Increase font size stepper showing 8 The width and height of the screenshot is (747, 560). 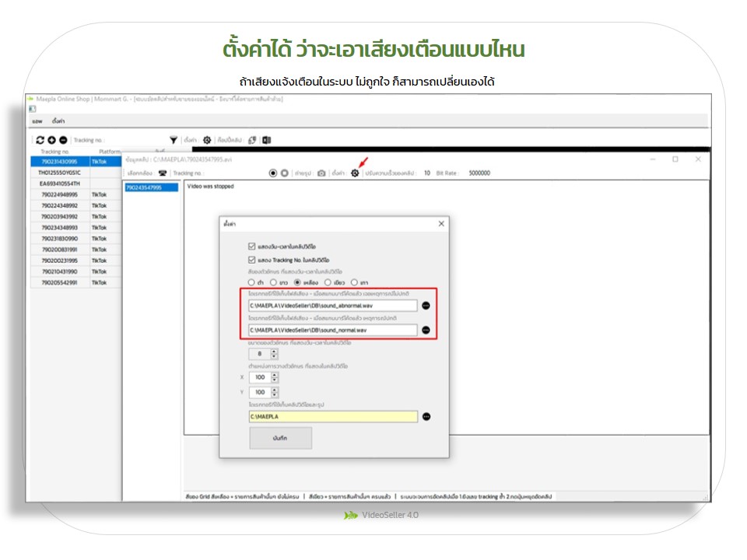(x=274, y=350)
